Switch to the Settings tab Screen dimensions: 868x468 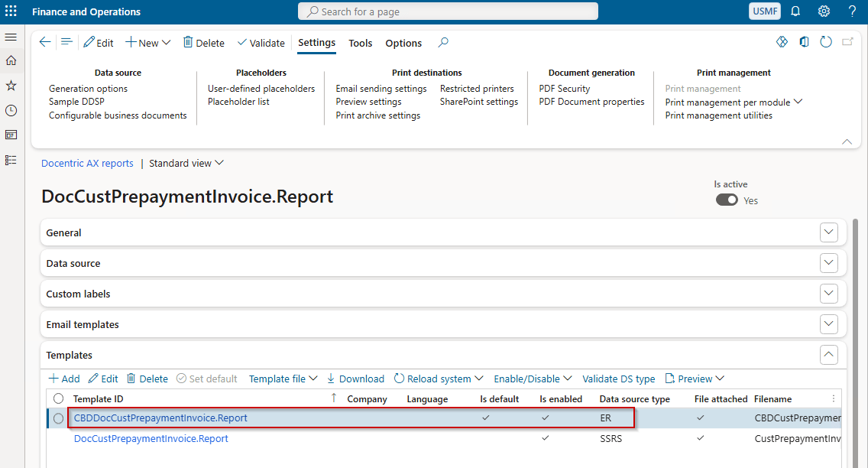pos(316,43)
